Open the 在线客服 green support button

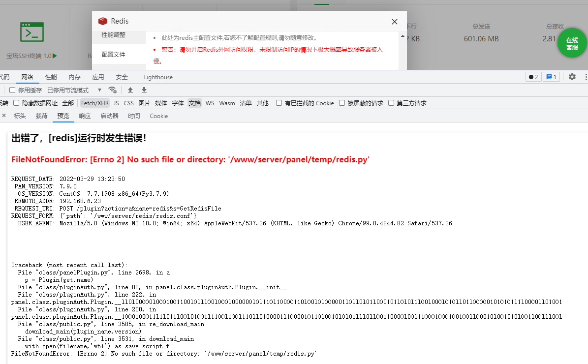[572, 43]
